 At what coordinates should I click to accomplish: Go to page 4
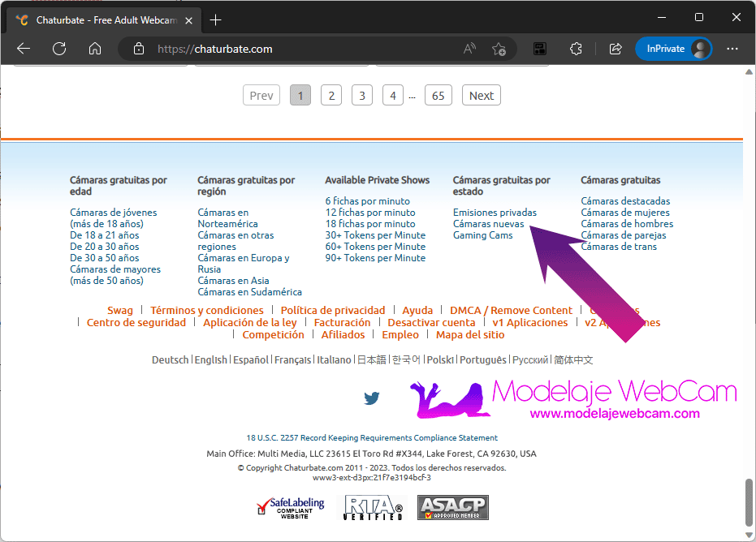(393, 96)
